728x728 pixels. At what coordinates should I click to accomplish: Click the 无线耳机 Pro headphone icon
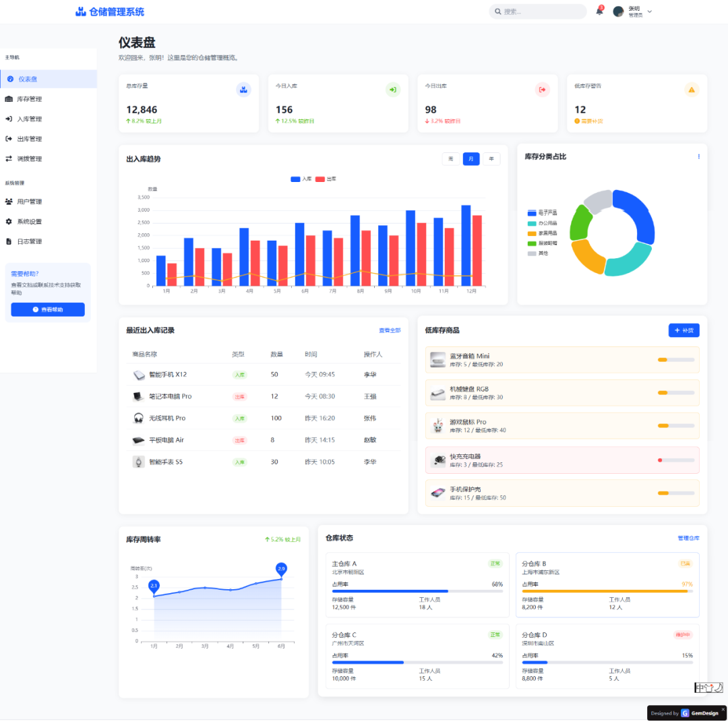coord(138,419)
